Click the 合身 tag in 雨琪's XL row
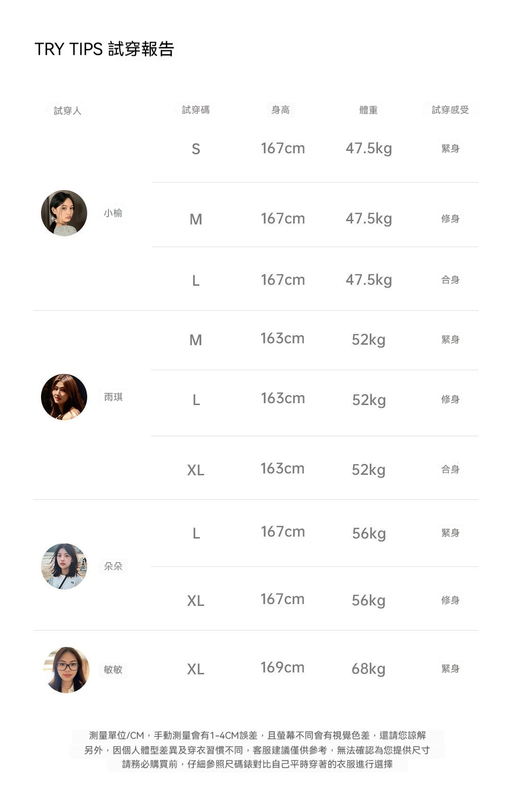Image resolution: width=509 pixels, height=812 pixels. pos(450,469)
